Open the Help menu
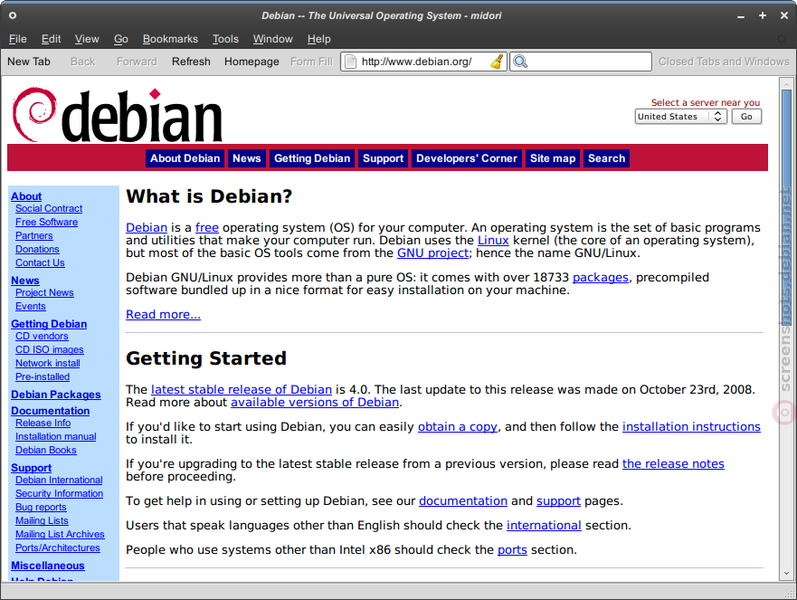This screenshot has height=600, width=797. (x=319, y=39)
